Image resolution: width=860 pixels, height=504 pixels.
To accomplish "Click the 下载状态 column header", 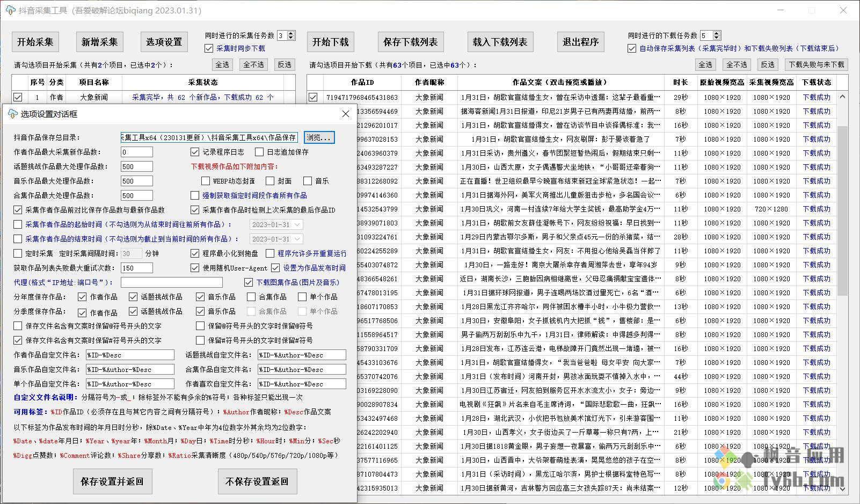I will [x=817, y=82].
